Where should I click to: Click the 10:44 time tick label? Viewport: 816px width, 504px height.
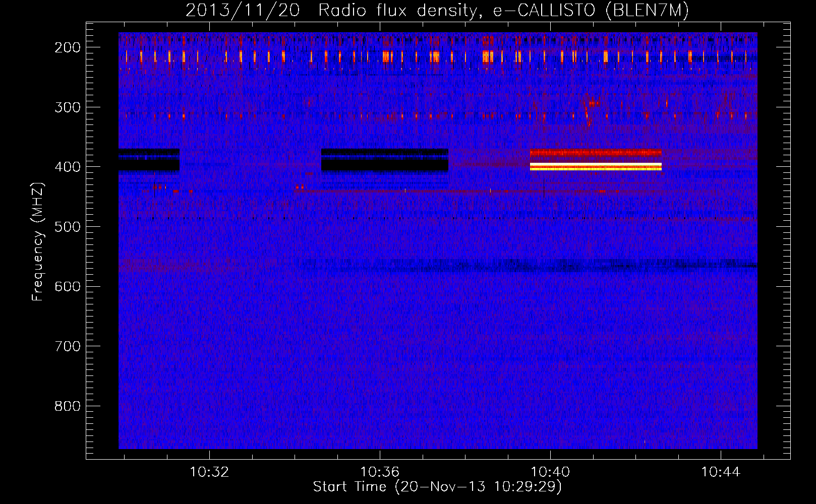721,472
